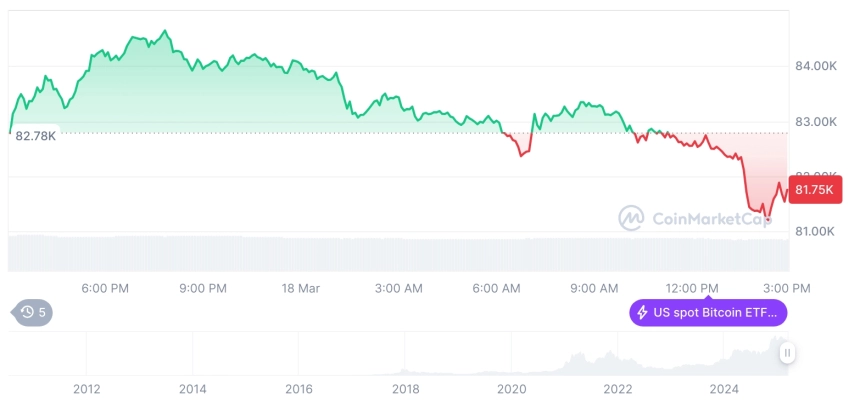Click year 2024 on the overview timeline

[x=724, y=389]
